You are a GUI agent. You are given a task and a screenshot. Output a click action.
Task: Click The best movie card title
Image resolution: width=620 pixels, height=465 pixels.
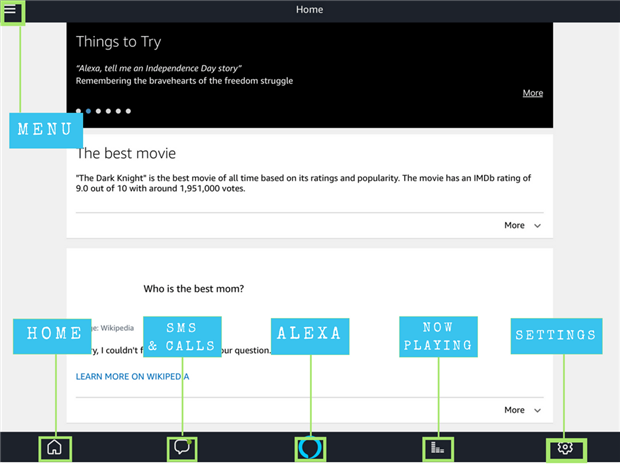[x=126, y=153]
